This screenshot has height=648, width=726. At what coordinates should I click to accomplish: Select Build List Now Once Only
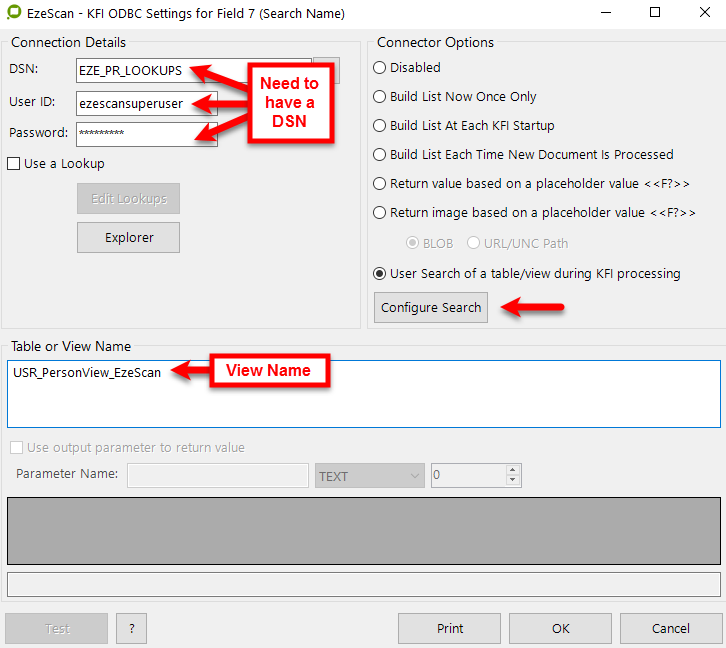pos(380,97)
